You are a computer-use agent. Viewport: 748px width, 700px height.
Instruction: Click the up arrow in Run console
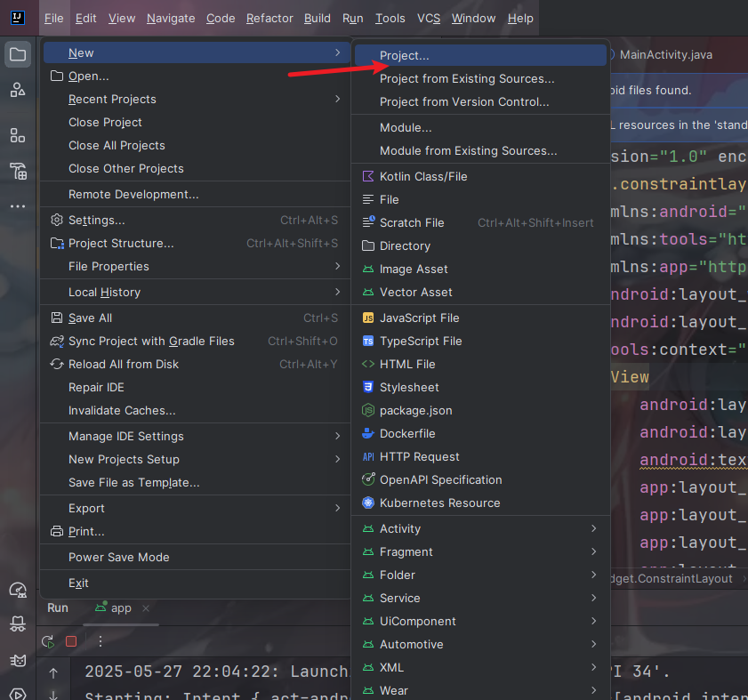point(53,672)
